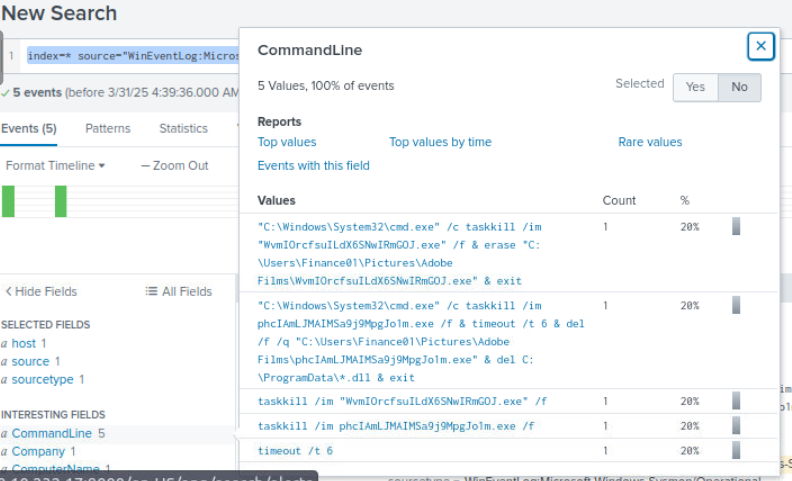Click the first green timeline bar
The image size is (792, 481).
pyautogui.click(x=8, y=201)
